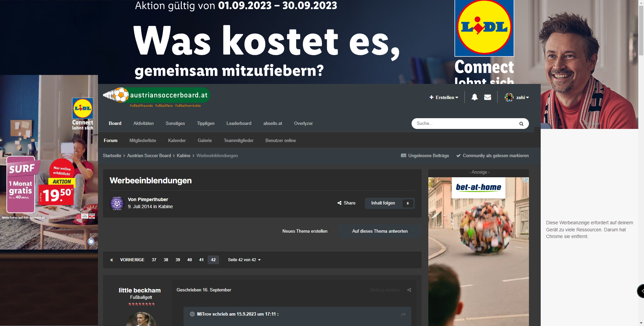Viewport: 644px width, 326px height.
Task: Click the Suche search field
Action: click(465, 124)
